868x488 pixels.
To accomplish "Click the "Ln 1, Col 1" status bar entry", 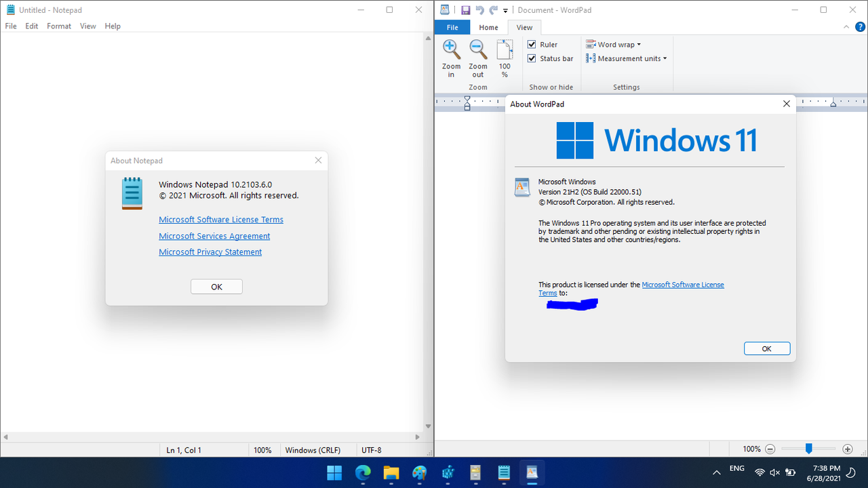I will coord(184,450).
